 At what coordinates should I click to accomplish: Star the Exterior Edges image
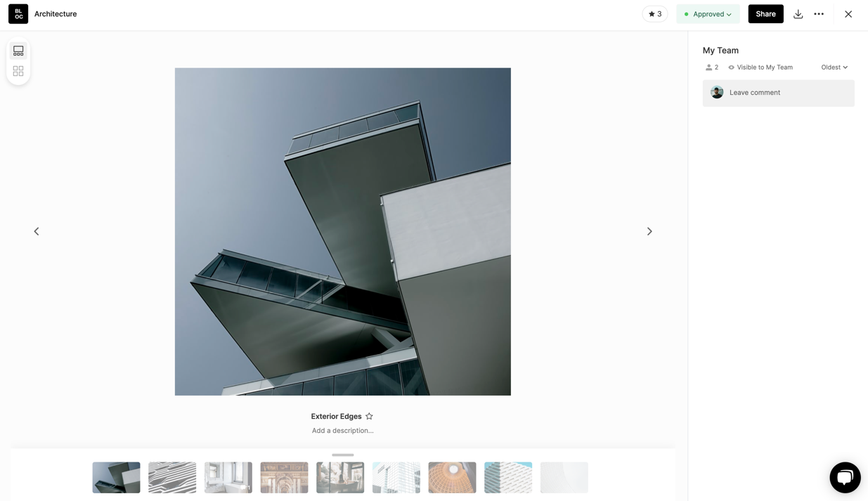[369, 416]
